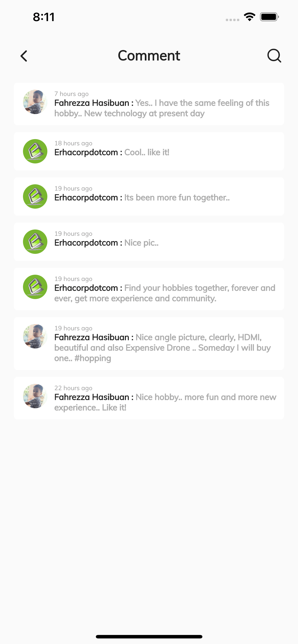Tap the green avatar beside 'Nice pic..'
Image resolution: width=298 pixels, height=644 pixels.
click(35, 242)
